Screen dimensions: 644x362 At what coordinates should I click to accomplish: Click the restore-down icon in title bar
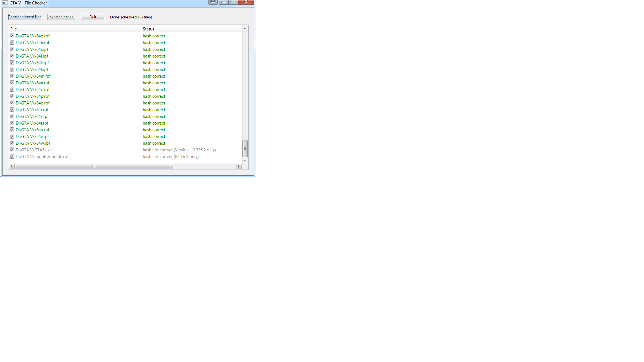click(x=213, y=2)
